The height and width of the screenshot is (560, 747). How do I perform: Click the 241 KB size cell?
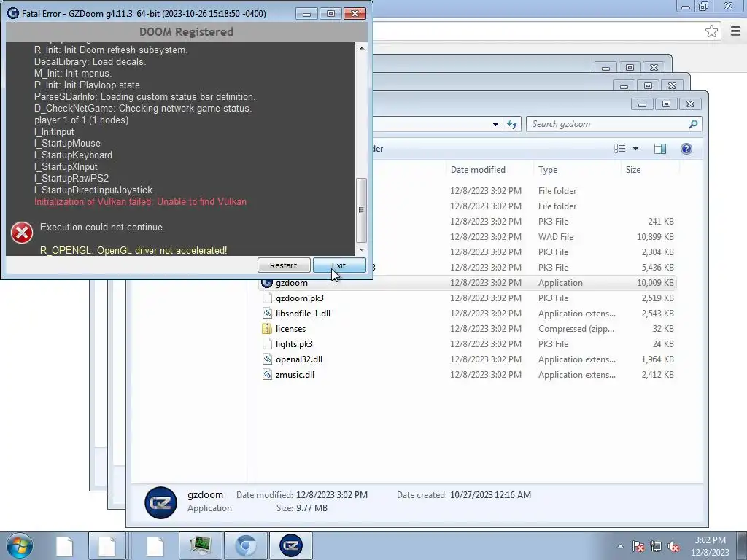661,222
